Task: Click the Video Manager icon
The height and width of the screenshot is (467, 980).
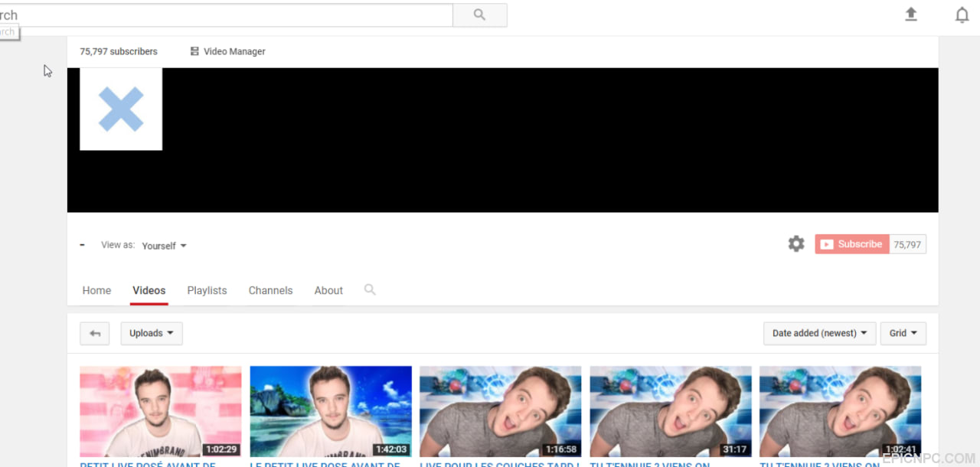Action: pyautogui.click(x=194, y=51)
